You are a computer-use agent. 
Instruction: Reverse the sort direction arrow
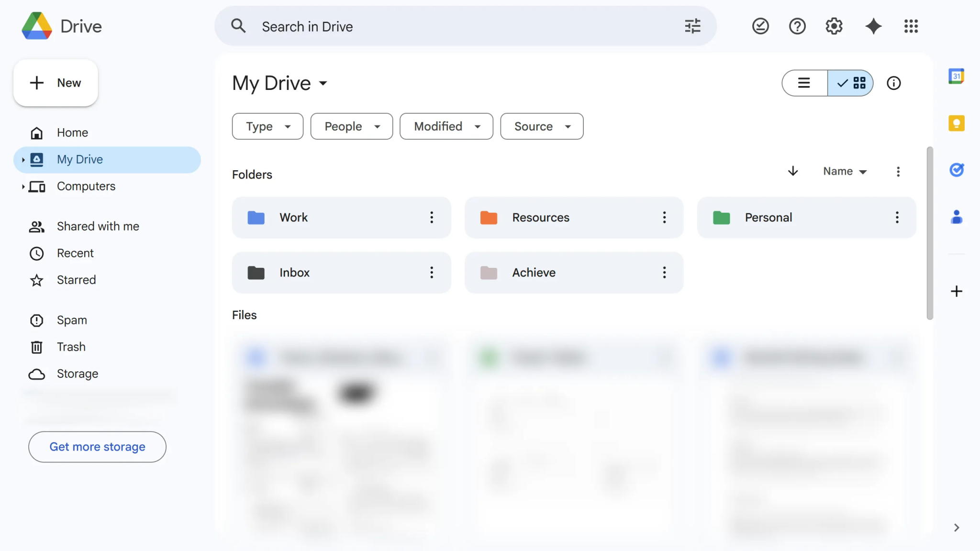click(x=793, y=171)
